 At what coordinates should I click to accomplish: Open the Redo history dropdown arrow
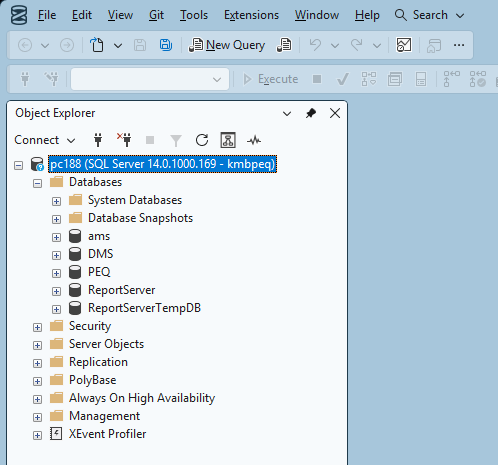pos(377,45)
